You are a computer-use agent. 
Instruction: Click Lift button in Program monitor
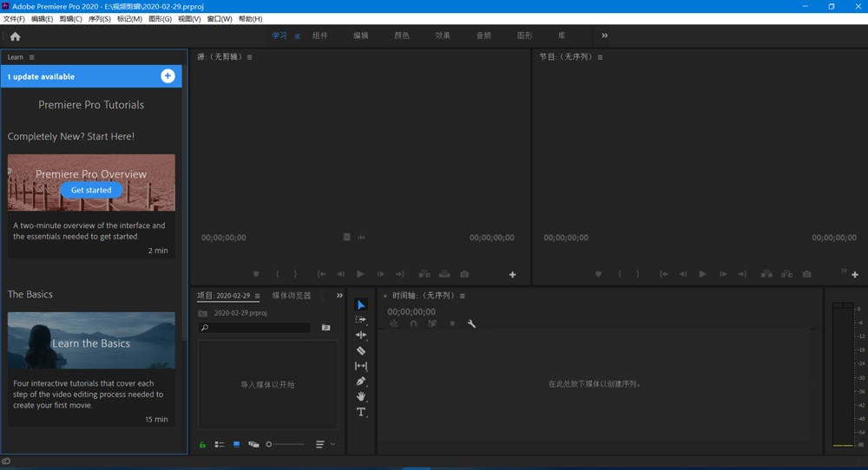tap(766, 274)
